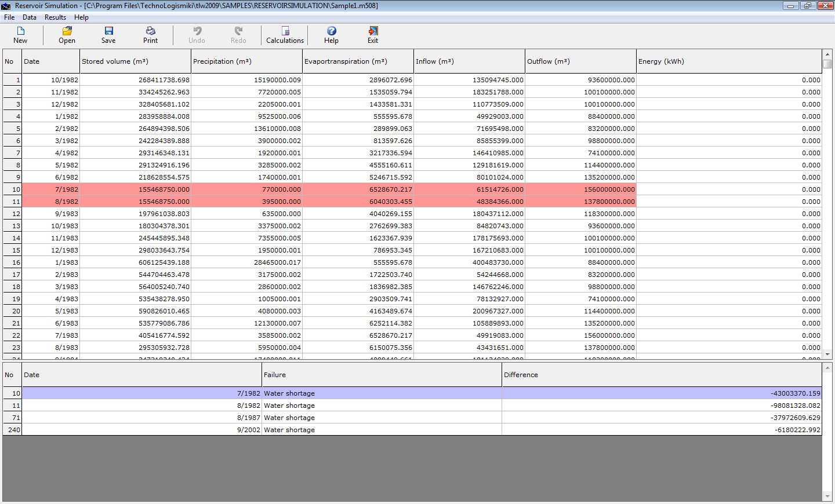Screen dimensions: 835x504
Task: Open the File menu
Action: [9, 17]
